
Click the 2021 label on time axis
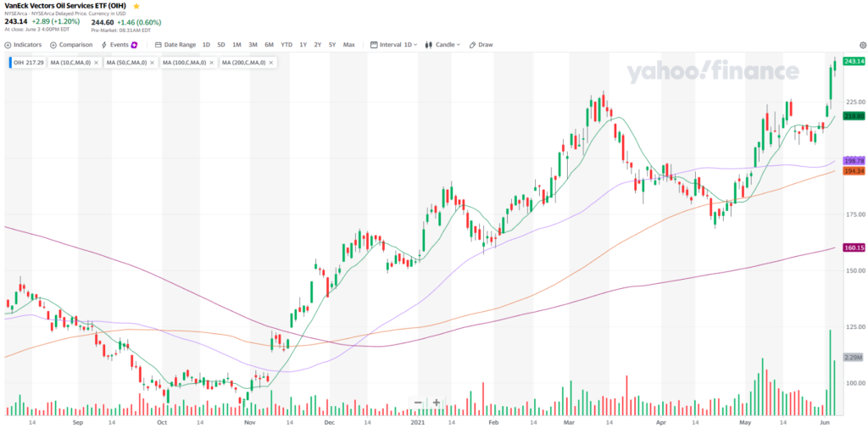coord(417,422)
